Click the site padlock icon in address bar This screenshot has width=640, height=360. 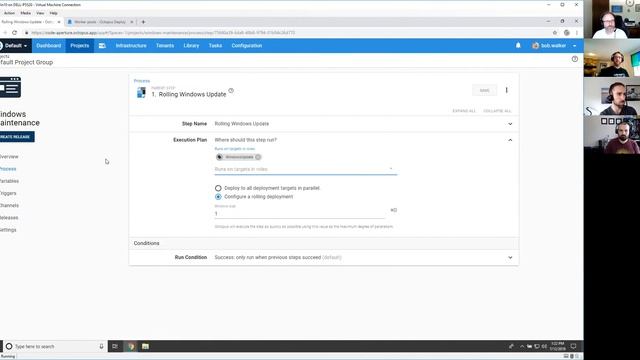(x=27, y=33)
